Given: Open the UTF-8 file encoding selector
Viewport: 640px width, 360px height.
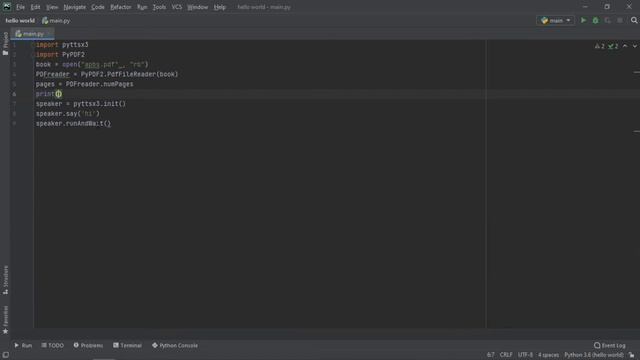Looking at the screenshot, I should click(525, 355).
